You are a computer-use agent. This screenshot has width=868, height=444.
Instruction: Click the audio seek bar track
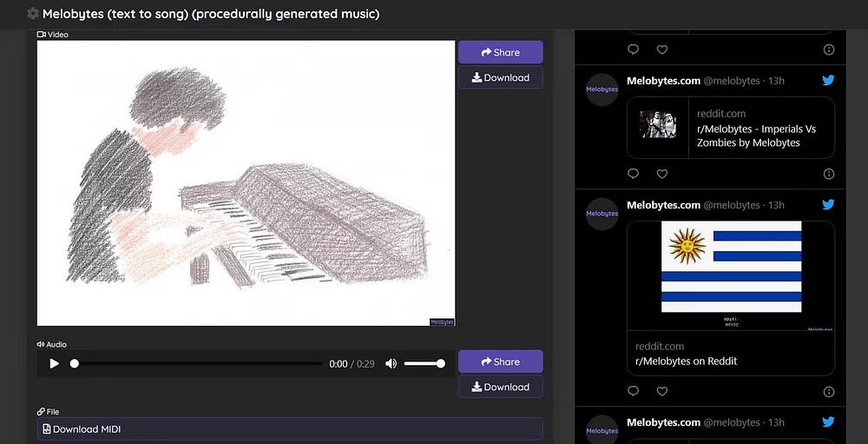pos(198,363)
